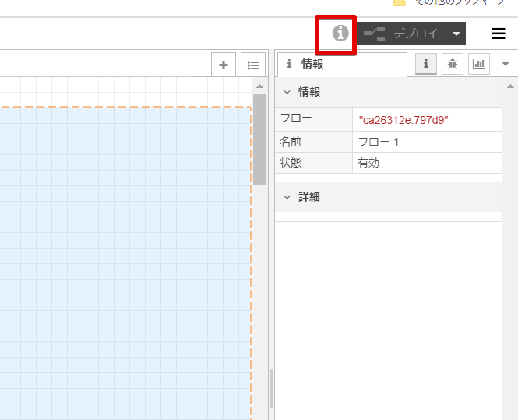Open the debug messages sidebar (bug icon)

(453, 65)
